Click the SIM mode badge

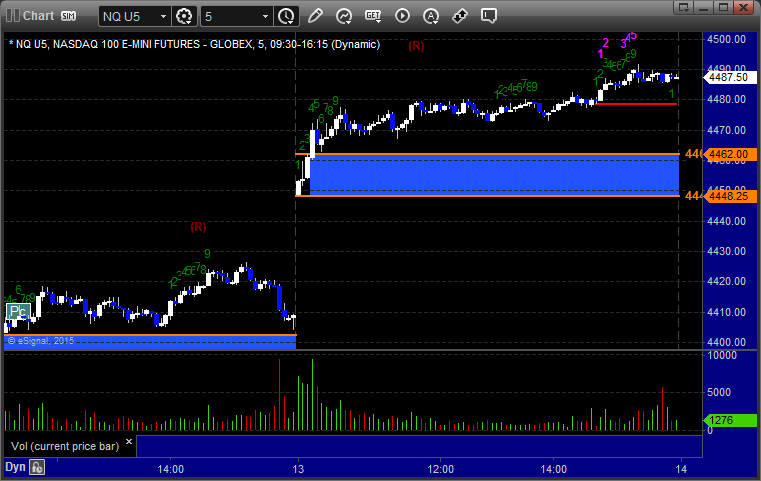68,16
